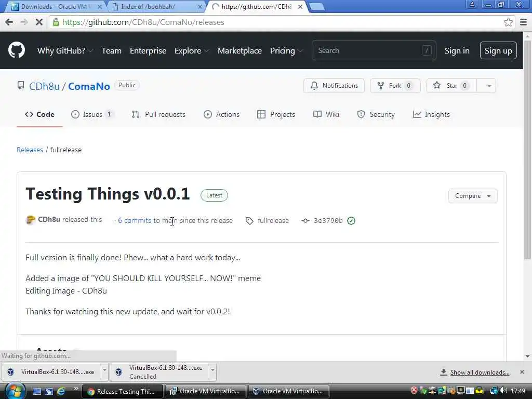Screen dimensions: 532x399
Task: Click red shield security tray icon
Action: pos(414,391)
